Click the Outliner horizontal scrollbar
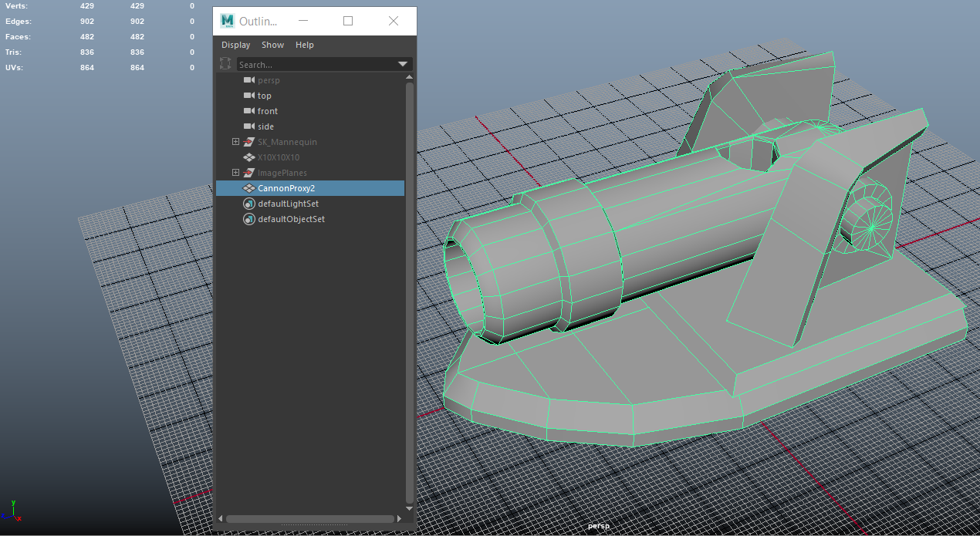The width and height of the screenshot is (980, 536). click(x=312, y=519)
